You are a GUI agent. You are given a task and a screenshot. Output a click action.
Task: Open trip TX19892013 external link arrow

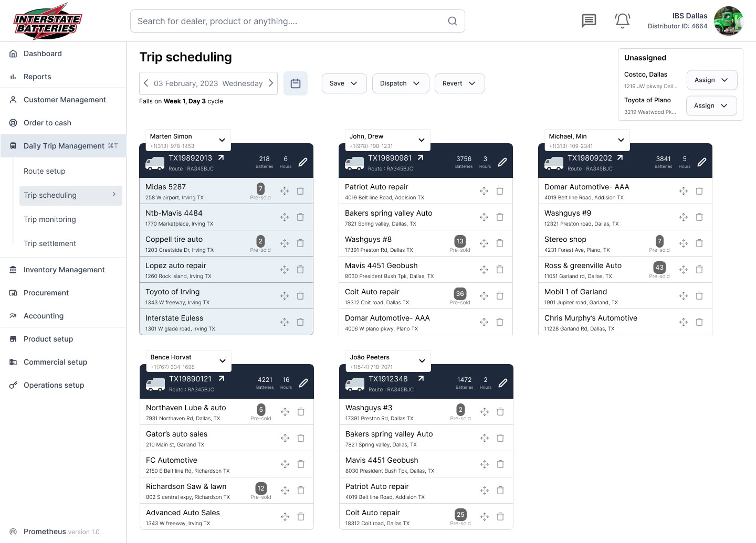click(x=221, y=157)
